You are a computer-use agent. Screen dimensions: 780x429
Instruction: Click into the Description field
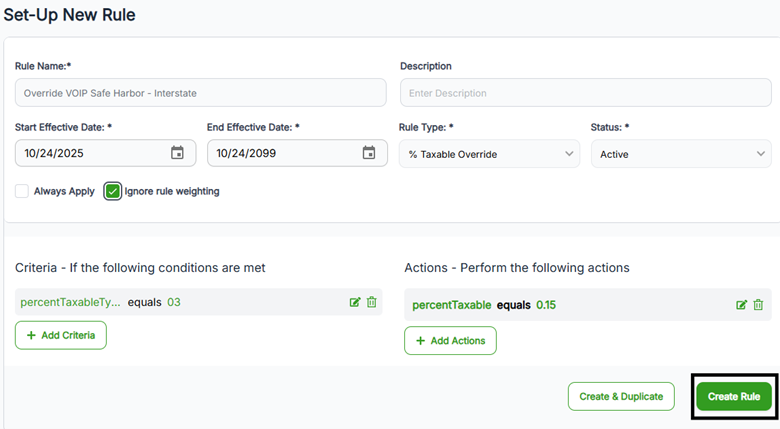[585, 93]
